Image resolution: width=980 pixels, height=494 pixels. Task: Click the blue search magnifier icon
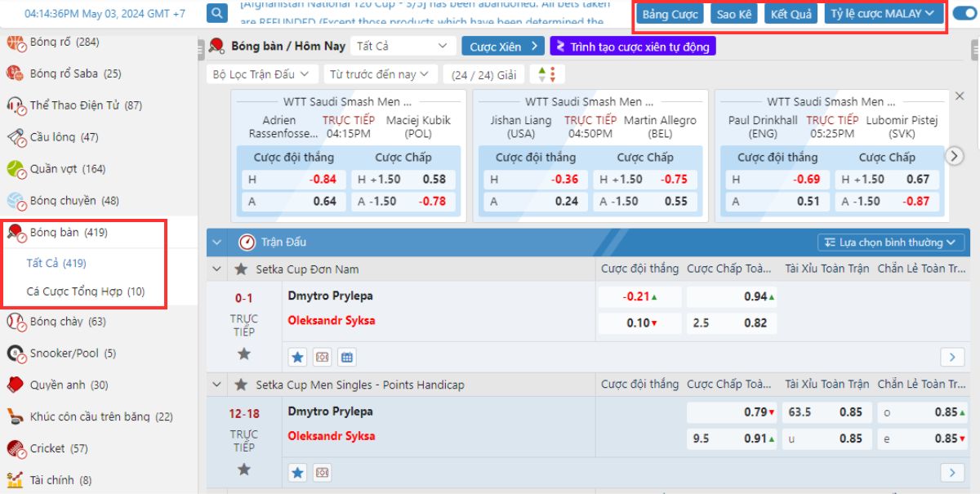pos(216,13)
